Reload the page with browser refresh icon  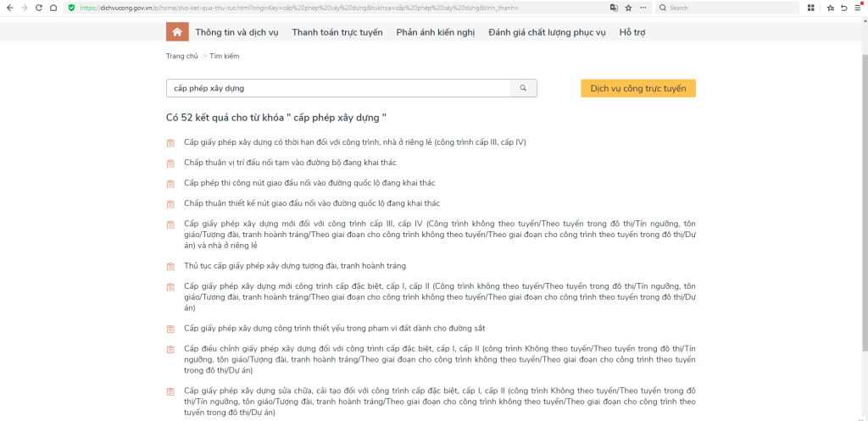click(x=38, y=8)
